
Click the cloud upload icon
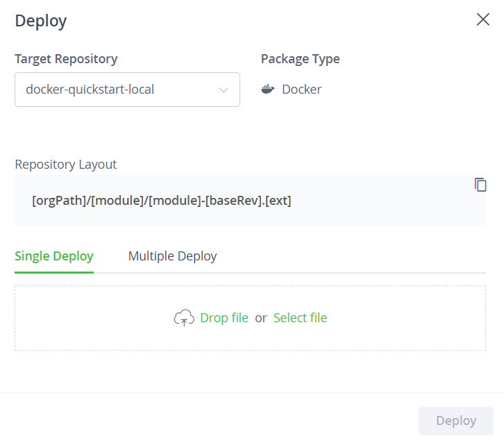pos(184,318)
